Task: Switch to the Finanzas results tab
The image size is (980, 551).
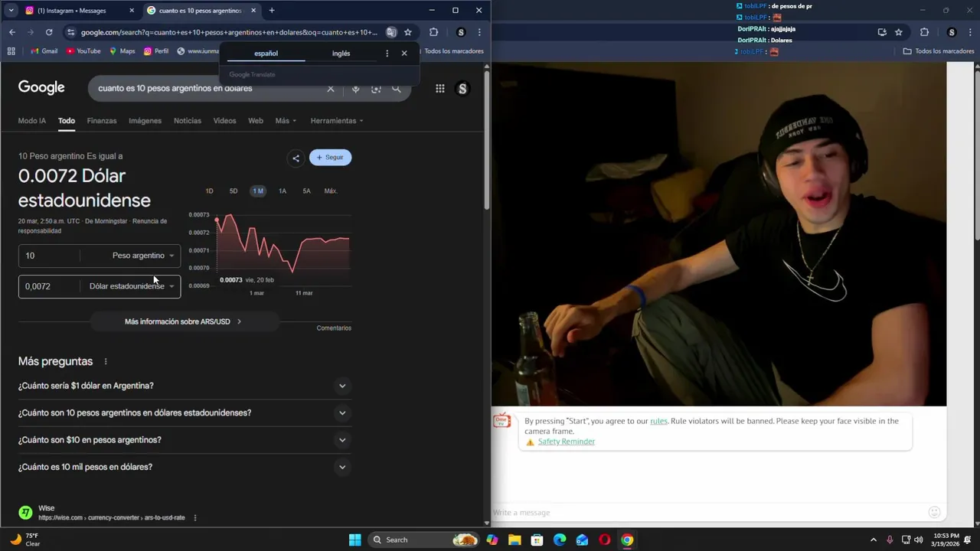Action: (x=102, y=121)
